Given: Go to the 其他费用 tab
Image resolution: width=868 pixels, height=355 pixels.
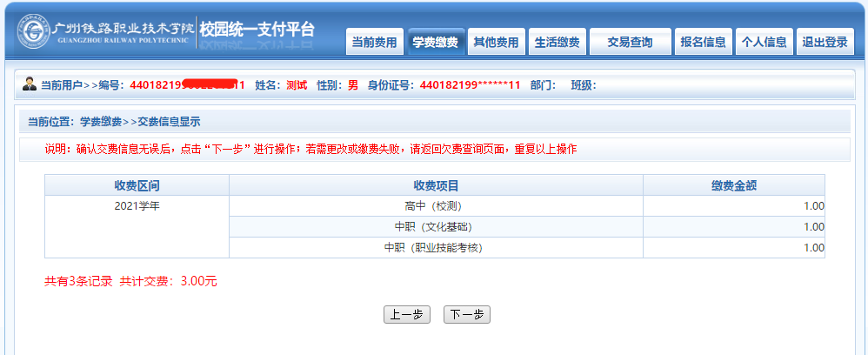Looking at the screenshot, I should pyautogui.click(x=496, y=42).
